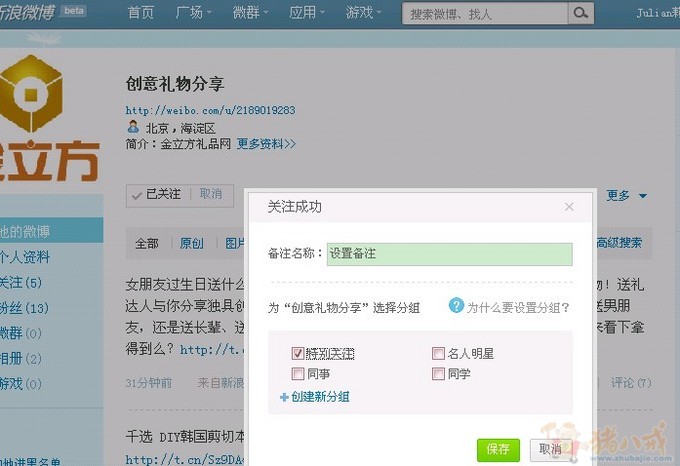This screenshot has width=680, height=466.
Task: Click the 31分钟前 timestamp
Action: point(149,383)
